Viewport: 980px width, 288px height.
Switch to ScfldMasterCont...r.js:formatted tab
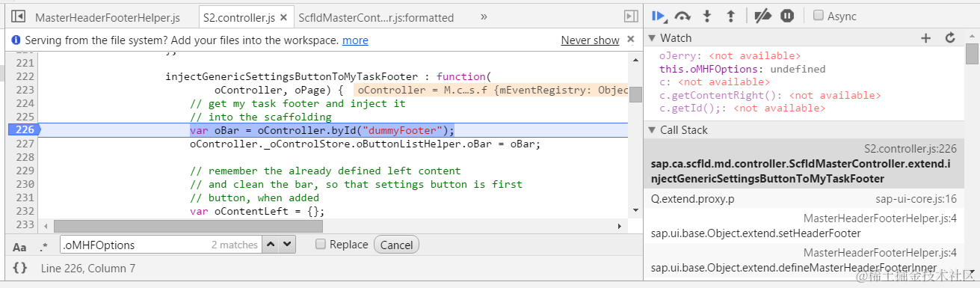coord(376,16)
